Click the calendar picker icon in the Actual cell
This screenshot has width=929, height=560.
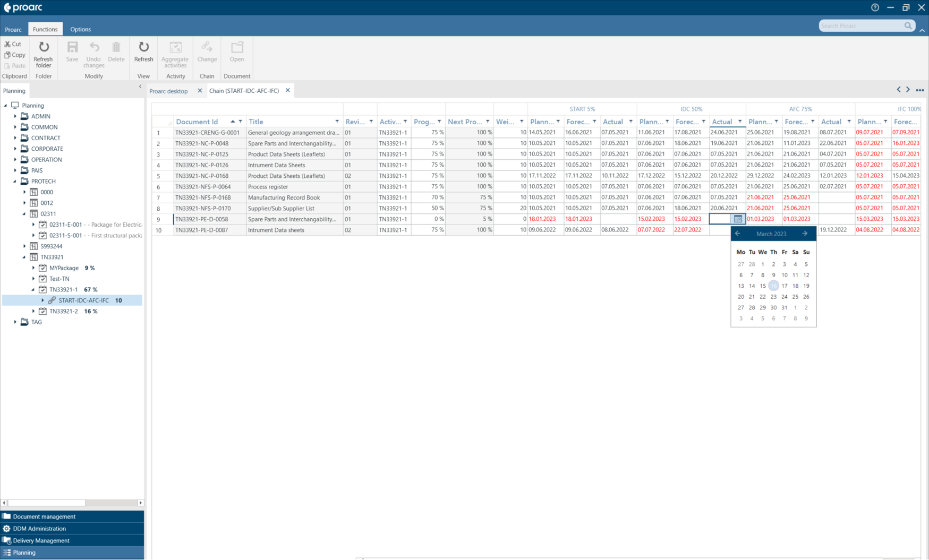738,219
